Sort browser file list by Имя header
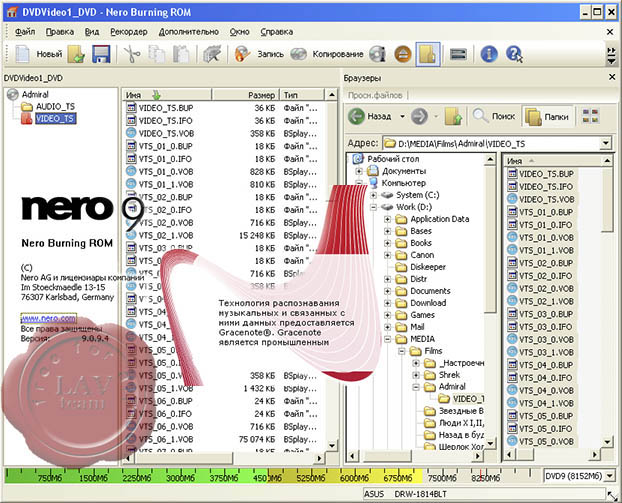Viewport: 622px width, 503px height. tap(553, 161)
